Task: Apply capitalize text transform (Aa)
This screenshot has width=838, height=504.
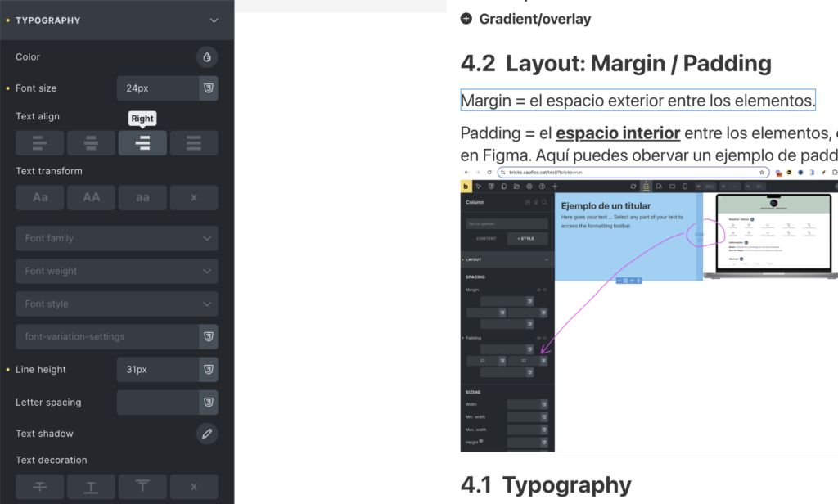Action: (x=39, y=198)
